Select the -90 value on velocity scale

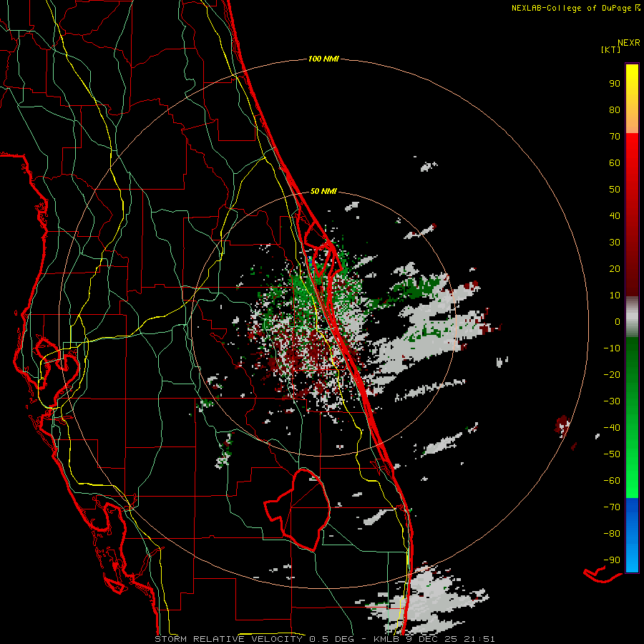click(612, 560)
